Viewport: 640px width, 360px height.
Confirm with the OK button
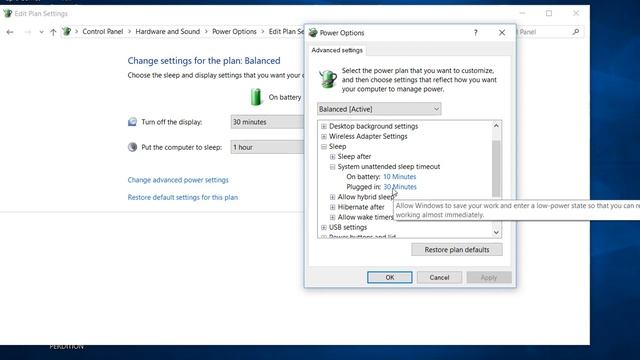tap(390, 278)
